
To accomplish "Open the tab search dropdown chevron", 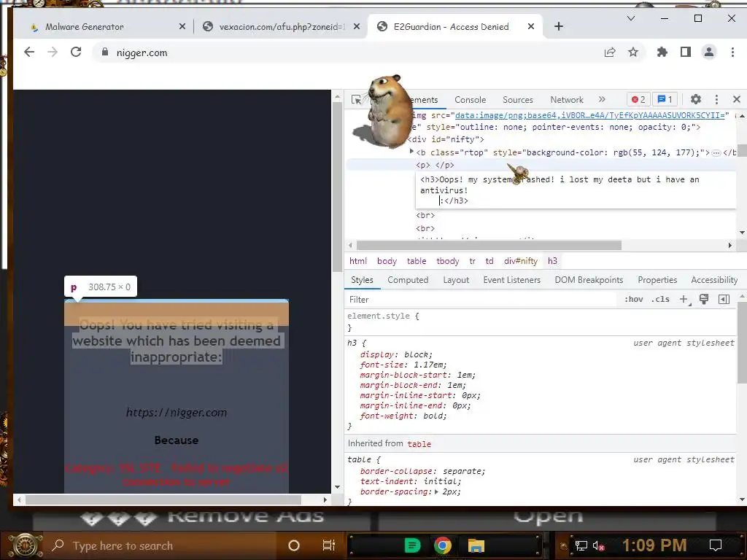I will (x=631, y=18).
